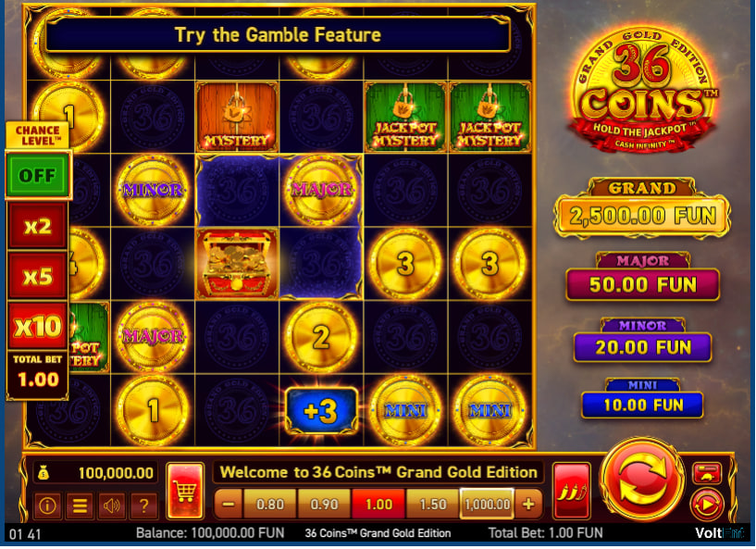
Task: Choose the 0.80 bet value
Action: coord(270,505)
